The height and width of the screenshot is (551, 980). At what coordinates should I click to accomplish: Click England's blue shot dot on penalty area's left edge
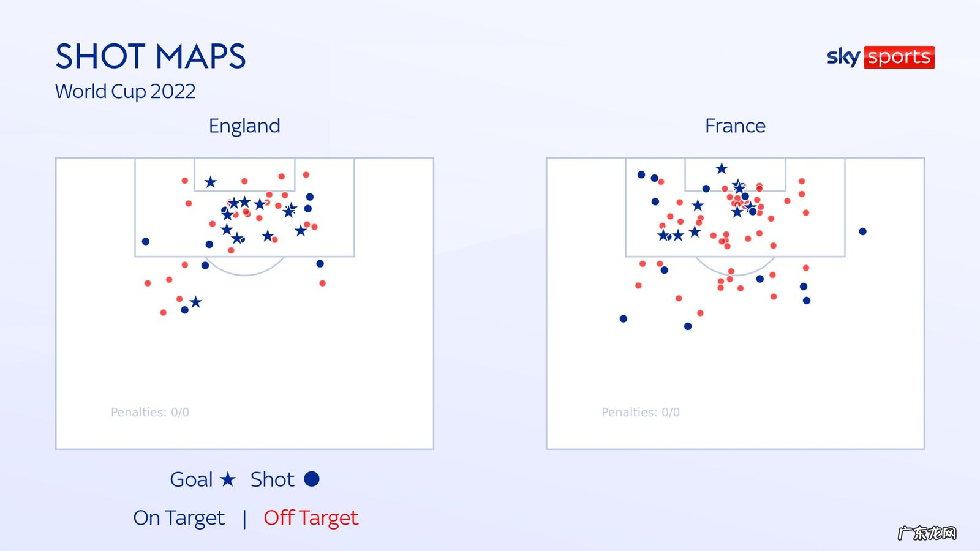tap(146, 241)
